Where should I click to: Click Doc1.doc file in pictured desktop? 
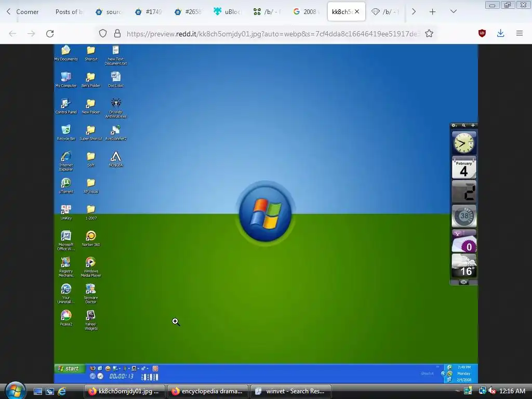[116, 79]
